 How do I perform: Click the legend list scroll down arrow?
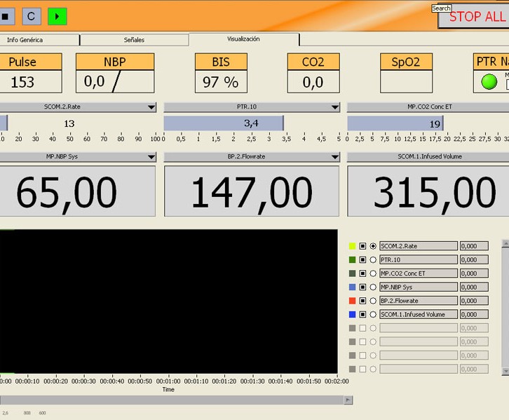pos(505,371)
